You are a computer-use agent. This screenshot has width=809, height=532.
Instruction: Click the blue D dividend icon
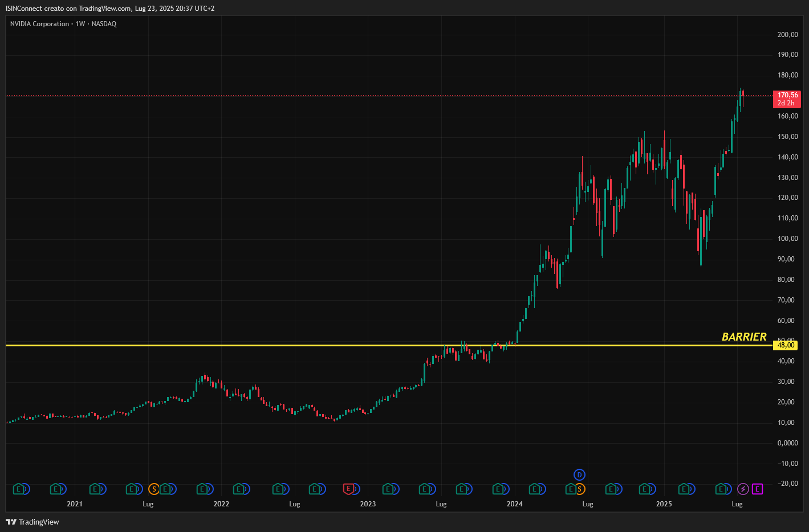[579, 474]
